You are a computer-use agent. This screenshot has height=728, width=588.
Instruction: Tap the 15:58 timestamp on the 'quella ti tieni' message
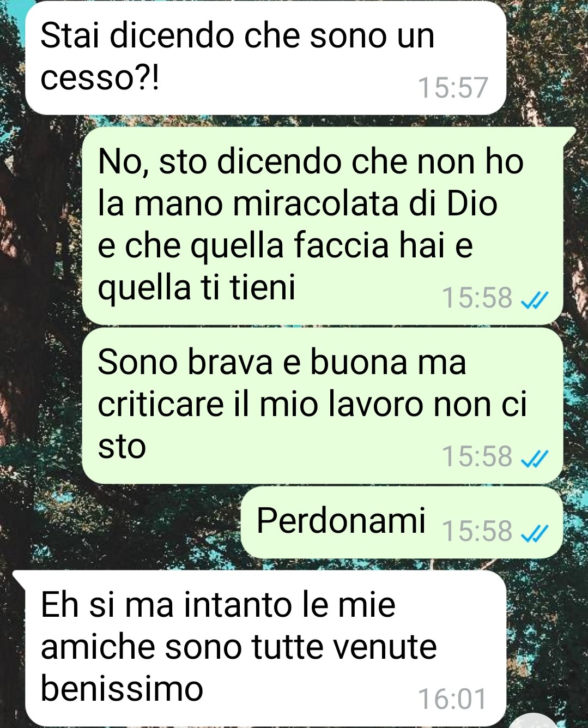(x=477, y=298)
